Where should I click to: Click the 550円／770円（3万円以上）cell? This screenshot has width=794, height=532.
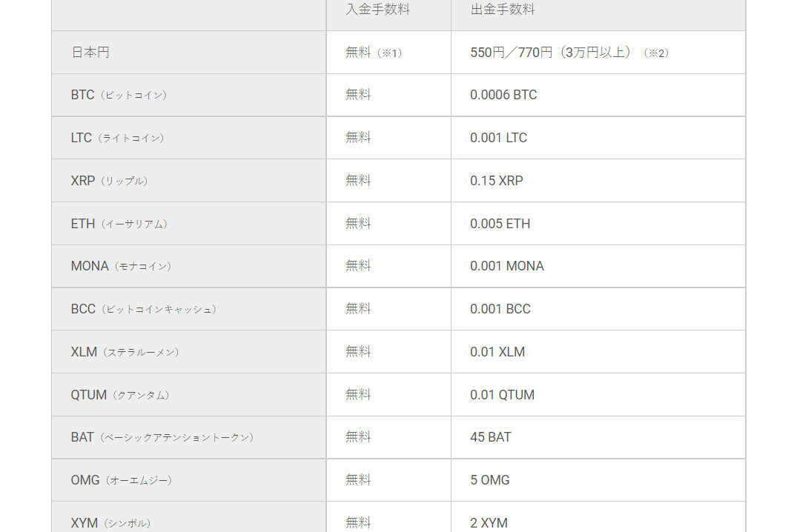pos(569,52)
